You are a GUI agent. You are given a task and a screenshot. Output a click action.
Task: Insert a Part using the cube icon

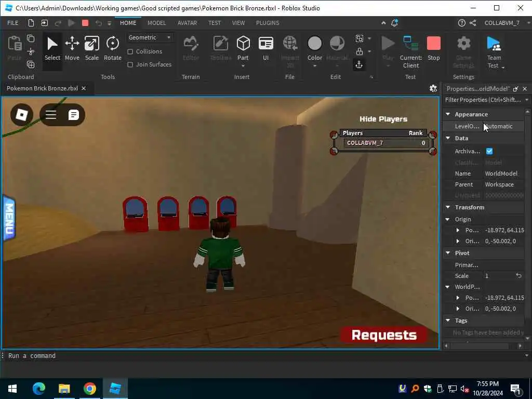click(x=243, y=44)
